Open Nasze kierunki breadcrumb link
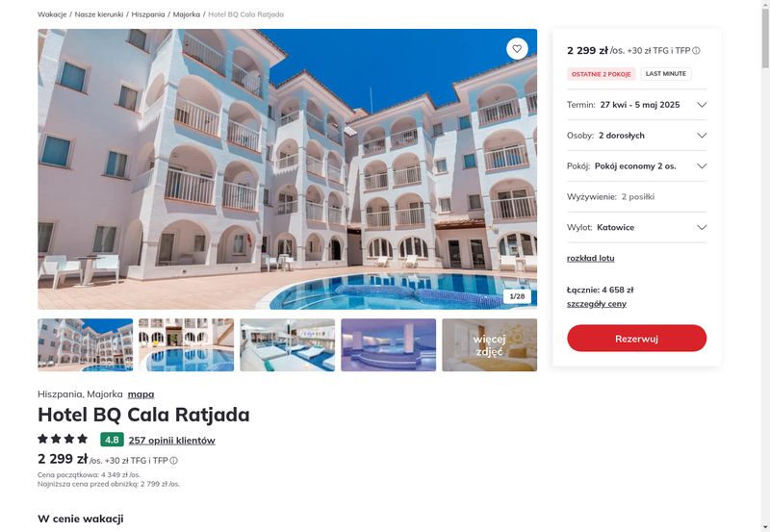The image size is (770, 532). [99, 14]
